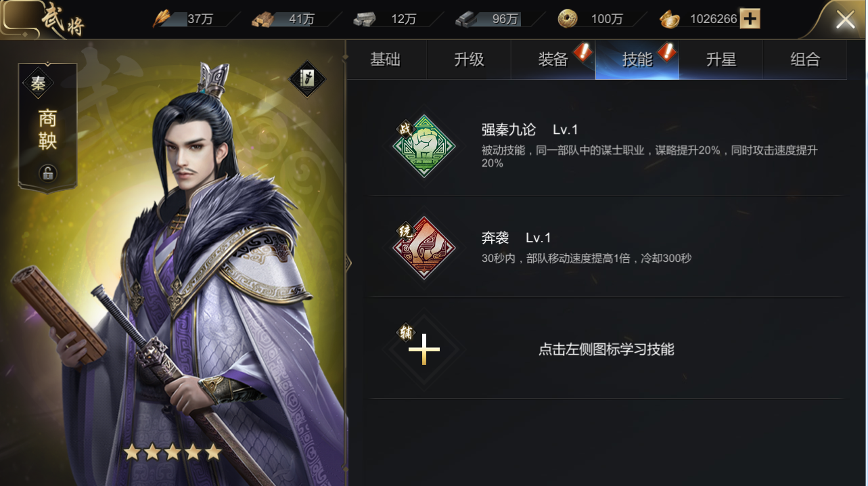
Task: Select the 升星 star-up tab
Action: click(x=721, y=60)
